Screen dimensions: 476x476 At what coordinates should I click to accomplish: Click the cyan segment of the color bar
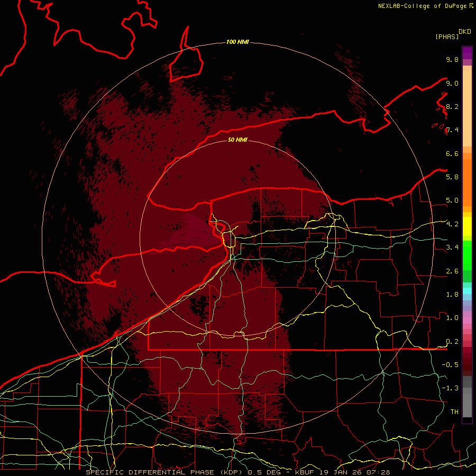point(467,290)
